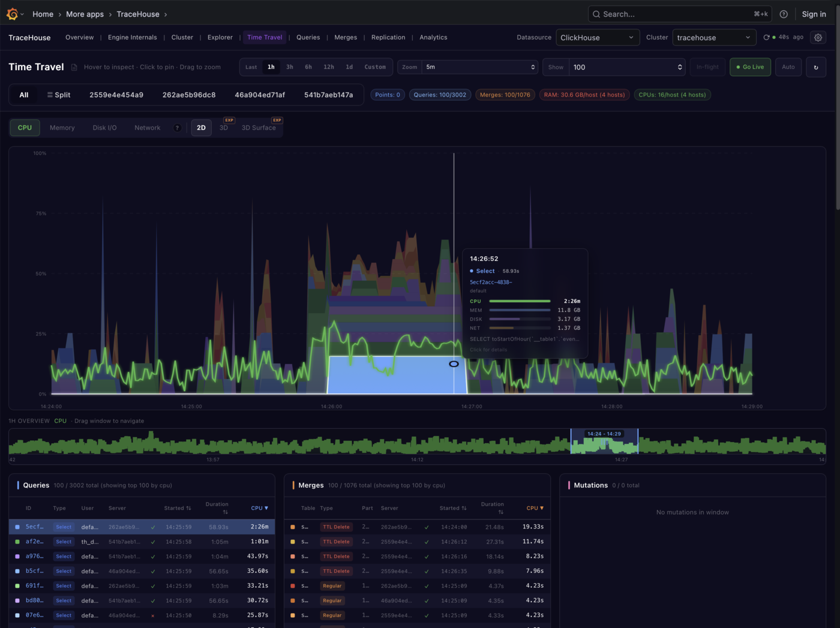Open the help question-mark icon beside search
840x628 pixels.
(x=784, y=14)
